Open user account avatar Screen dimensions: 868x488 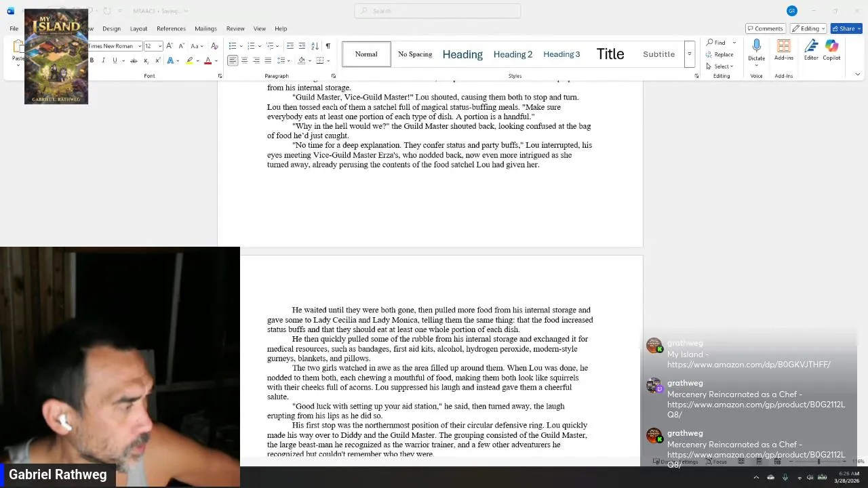[x=791, y=11]
